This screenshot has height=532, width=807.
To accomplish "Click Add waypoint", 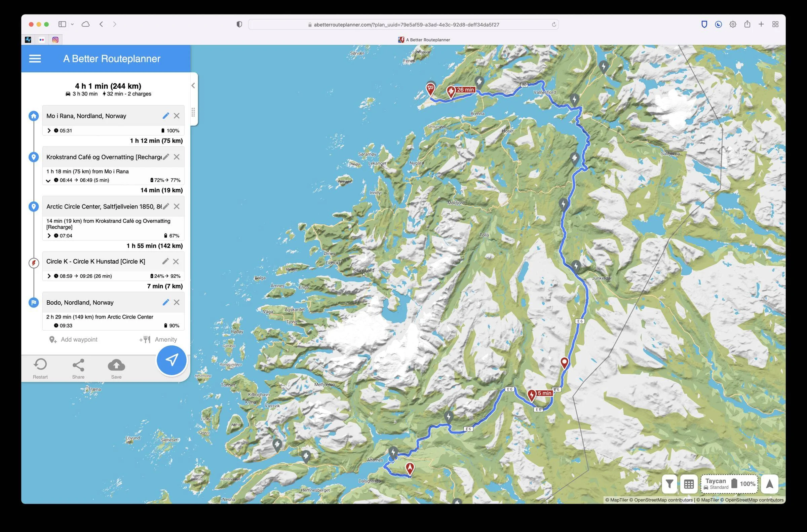I will (73, 340).
